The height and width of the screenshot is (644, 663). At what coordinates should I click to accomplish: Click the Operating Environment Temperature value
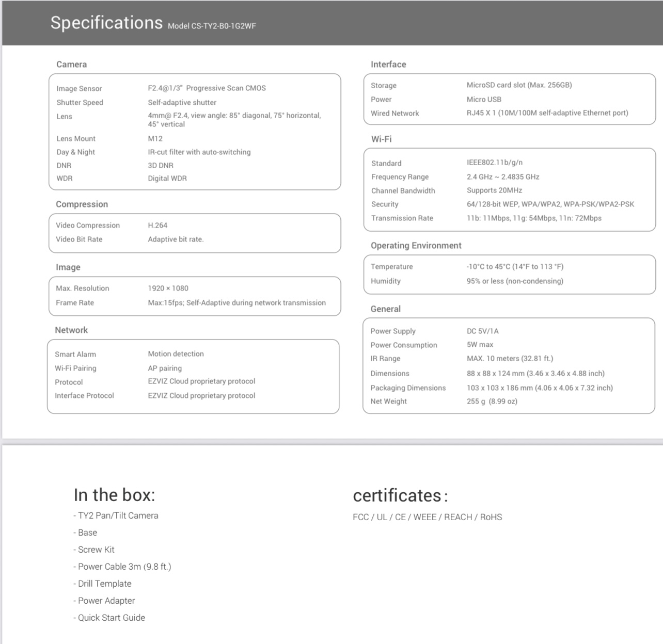(515, 267)
